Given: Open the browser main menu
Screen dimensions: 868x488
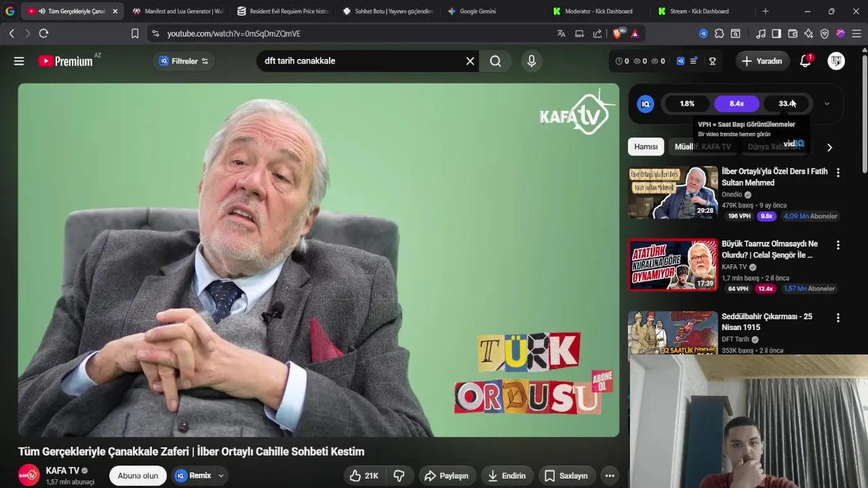Looking at the screenshot, I should 856,33.
